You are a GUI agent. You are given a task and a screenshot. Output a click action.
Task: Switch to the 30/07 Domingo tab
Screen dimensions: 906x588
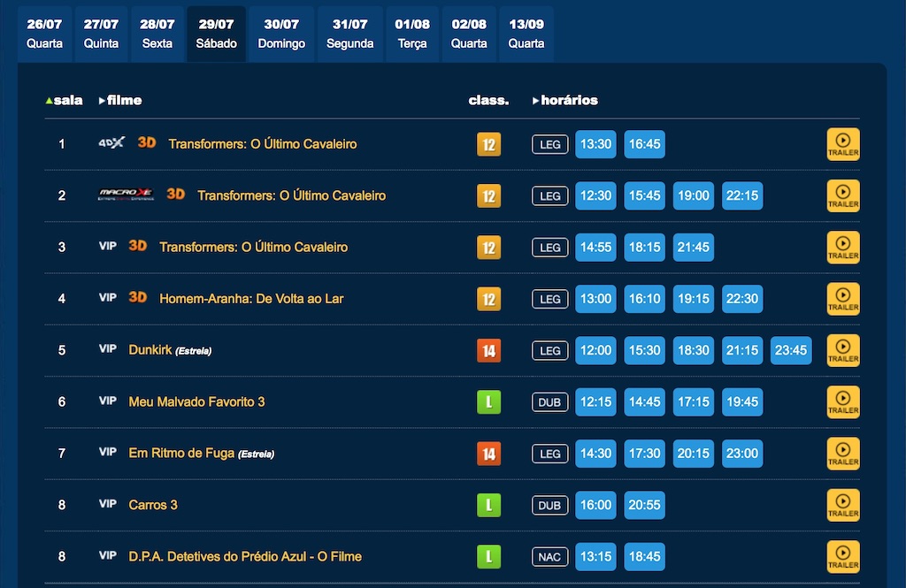(x=281, y=34)
